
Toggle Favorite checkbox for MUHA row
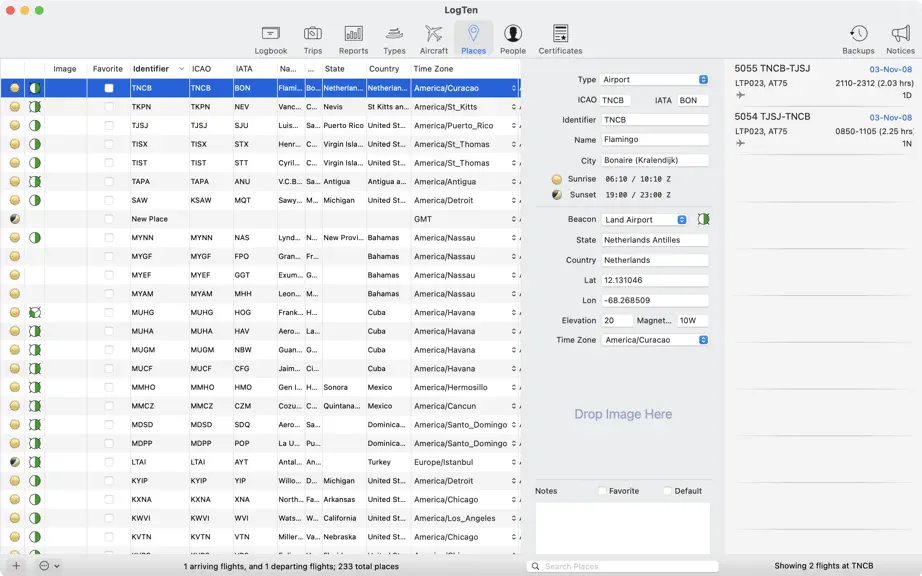click(109, 331)
